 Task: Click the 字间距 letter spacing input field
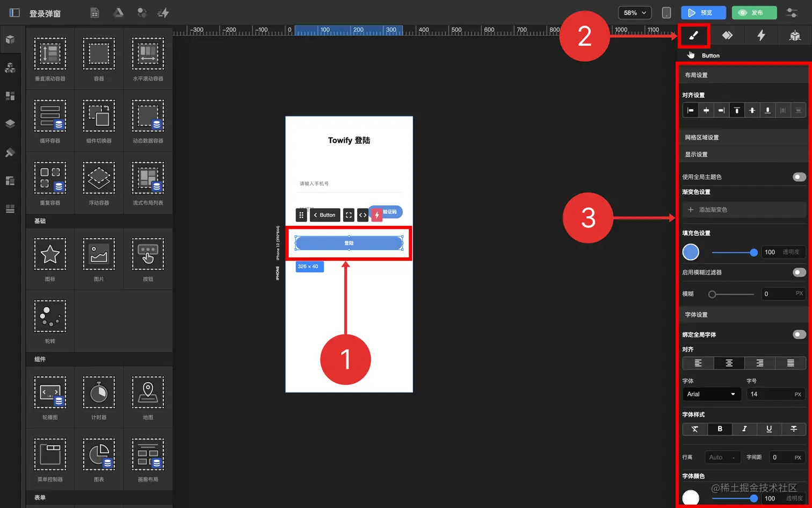point(787,457)
